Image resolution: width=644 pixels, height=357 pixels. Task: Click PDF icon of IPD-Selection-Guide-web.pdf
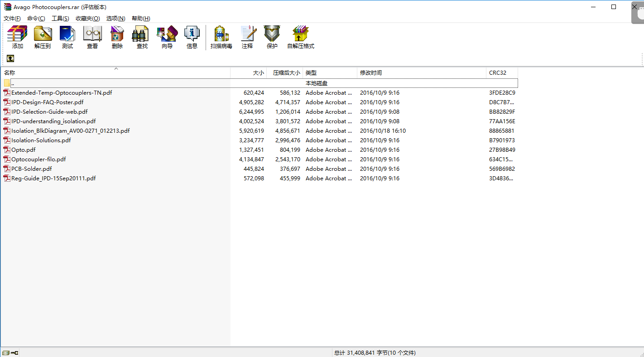pos(7,111)
